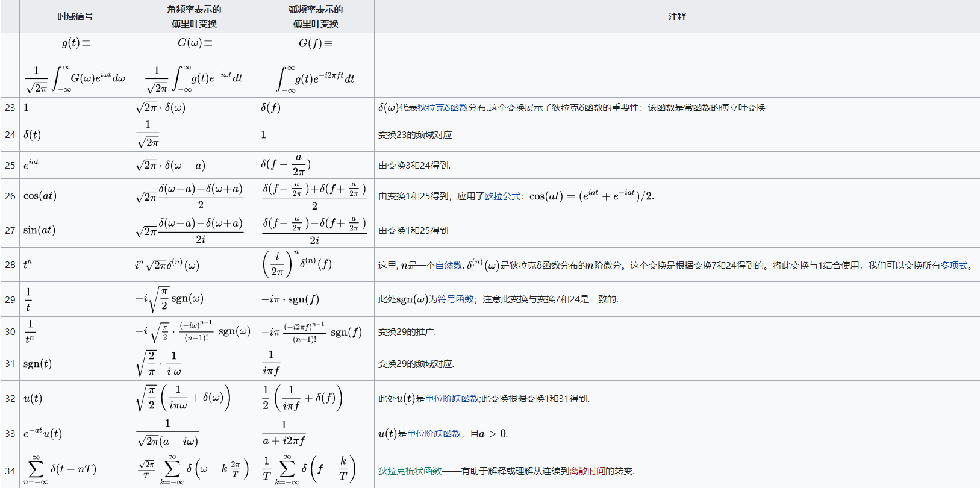The width and height of the screenshot is (980, 488).
Task: Click the G(f) definition integral cell
Action: pyautogui.click(x=316, y=65)
